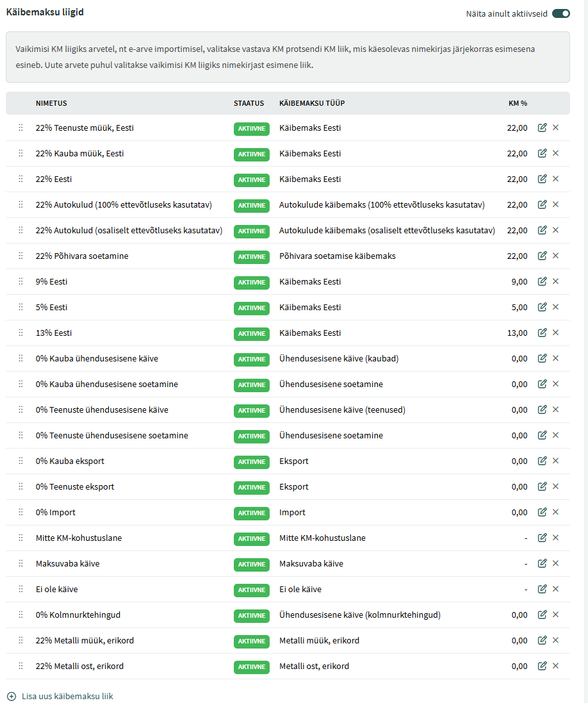Viewport: 588px width, 703px height.
Task: Delete the '22% Kauba müük, Eesti' row
Action: tap(556, 153)
